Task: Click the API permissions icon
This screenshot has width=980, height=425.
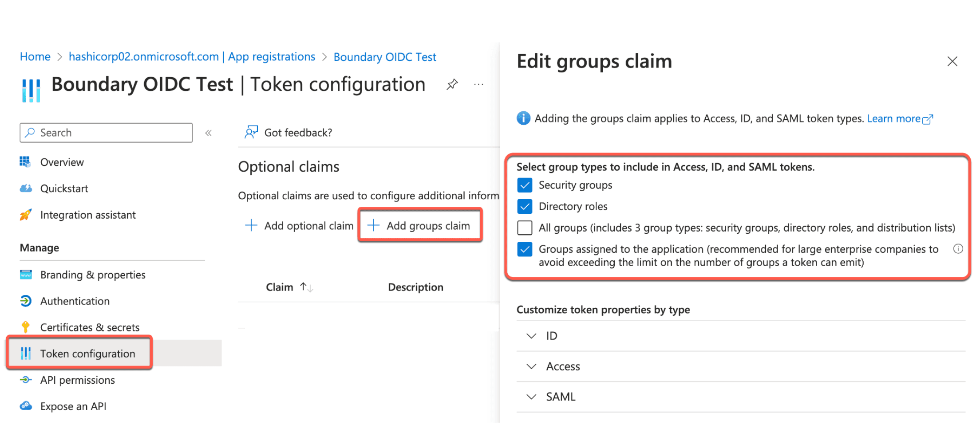Action: coord(26,380)
